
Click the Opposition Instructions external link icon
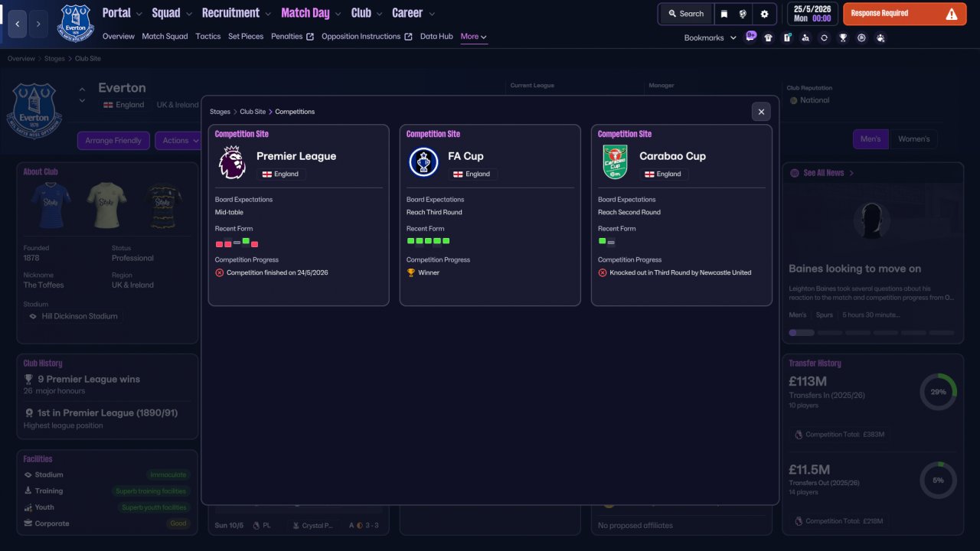coord(408,37)
